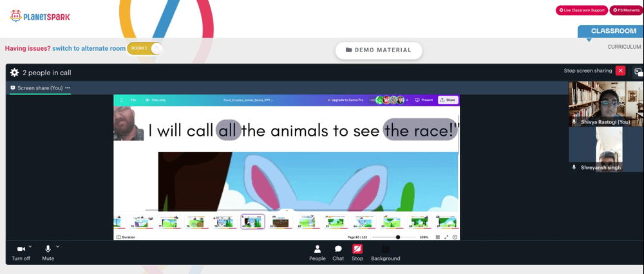Select slide thumbnail 83

336,222
